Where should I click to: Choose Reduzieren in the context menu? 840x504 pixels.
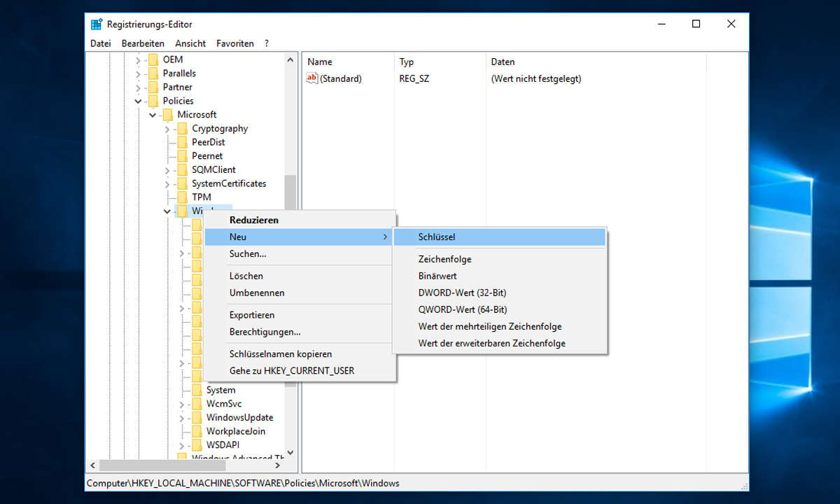tap(301, 220)
